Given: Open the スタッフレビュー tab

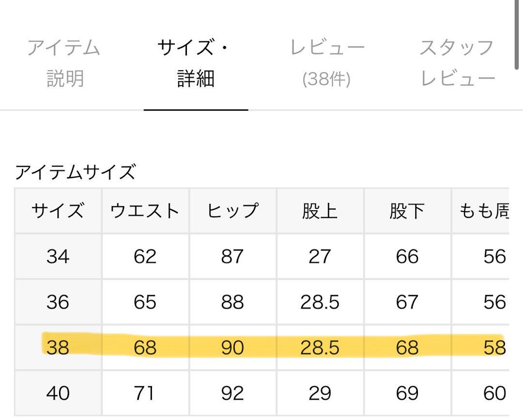Looking at the screenshot, I should 457,63.
